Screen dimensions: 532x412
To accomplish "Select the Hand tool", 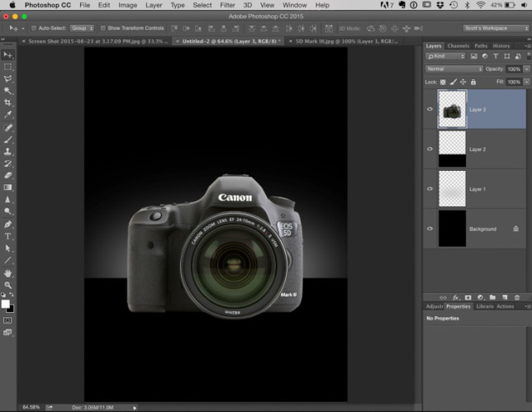I will click(x=7, y=273).
